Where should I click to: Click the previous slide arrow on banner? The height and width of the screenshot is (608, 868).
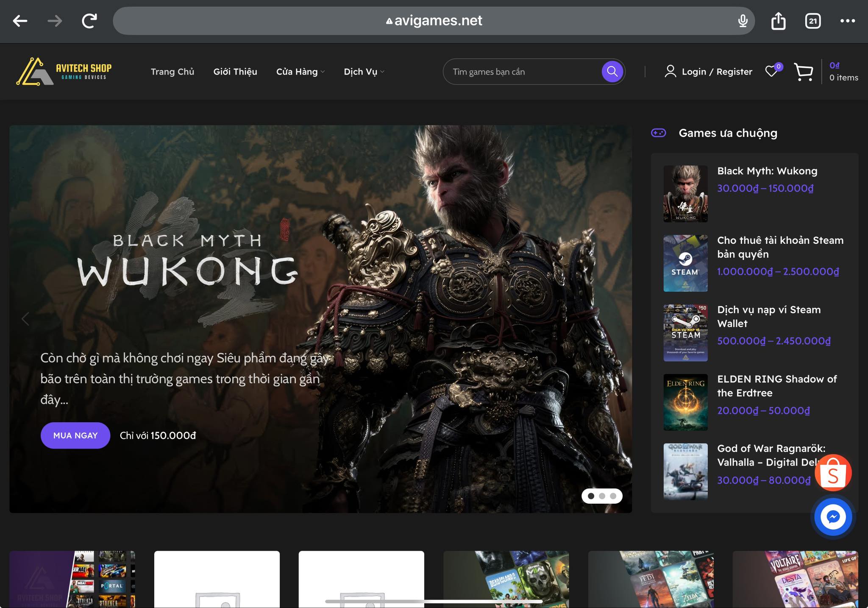tap(25, 319)
